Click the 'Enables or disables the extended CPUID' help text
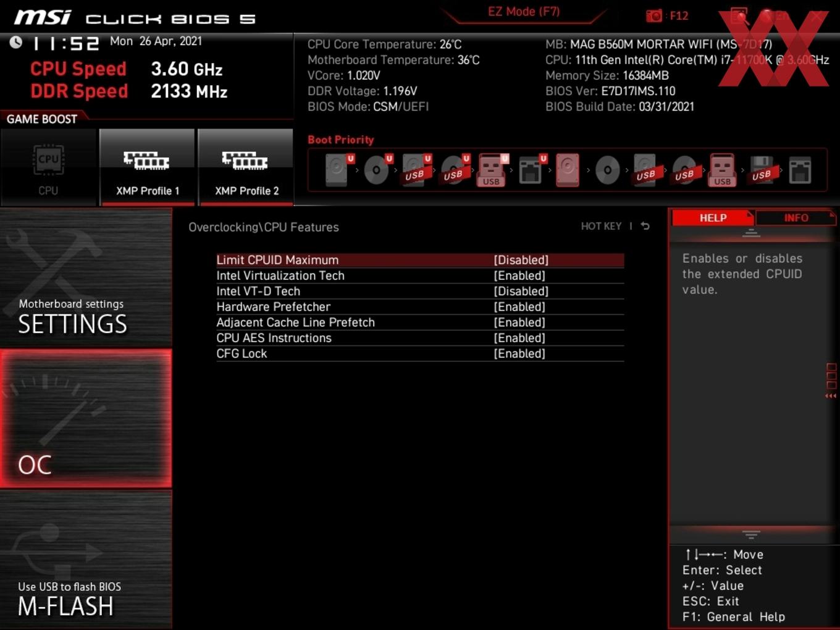This screenshot has width=840, height=630. pos(742,274)
